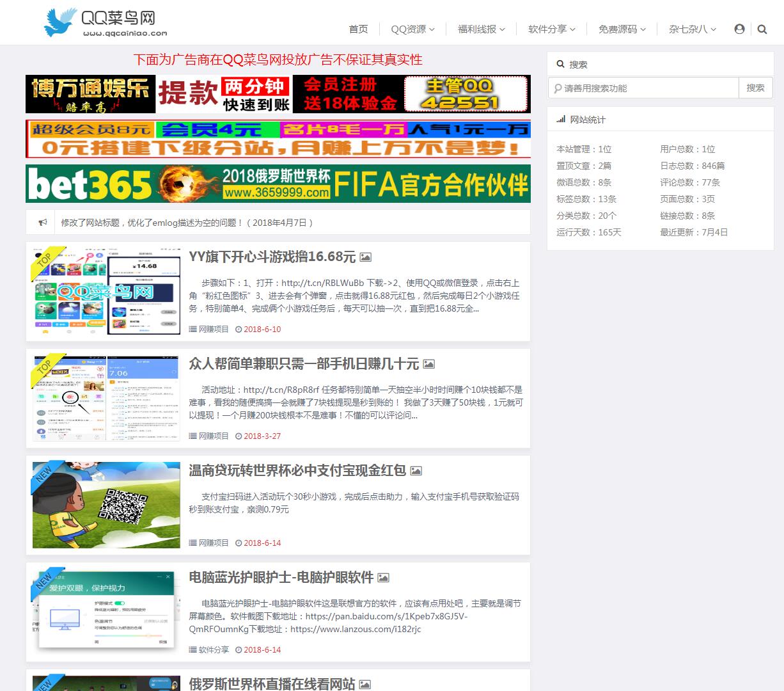Image resolution: width=784 pixels, height=691 pixels.
Task: Click the magnifier search icon in the navbar
Action: pyautogui.click(x=762, y=29)
